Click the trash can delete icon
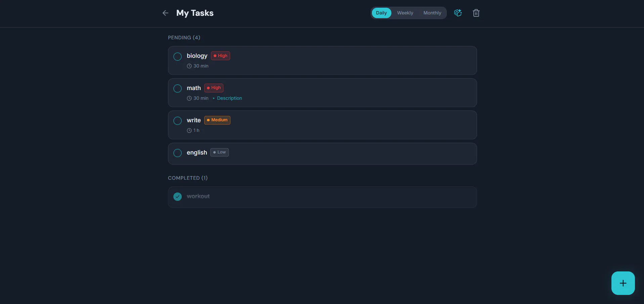644x304 pixels. click(x=476, y=13)
